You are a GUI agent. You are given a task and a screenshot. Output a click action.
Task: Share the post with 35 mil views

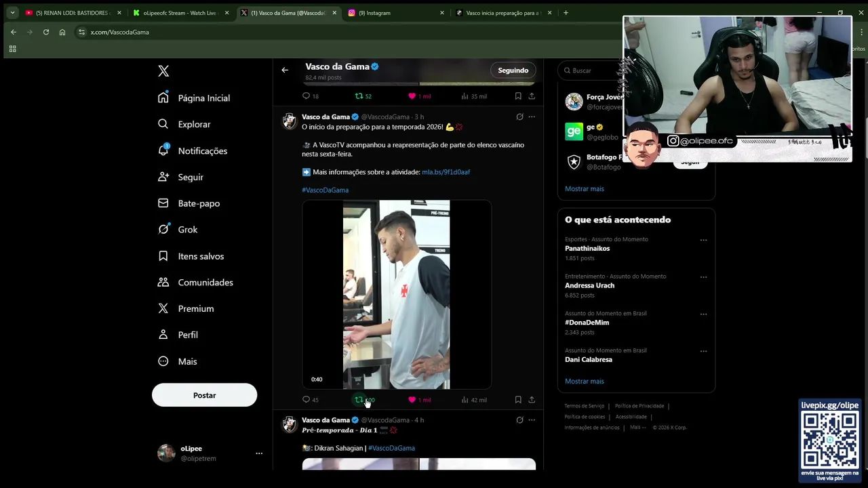[532, 96]
